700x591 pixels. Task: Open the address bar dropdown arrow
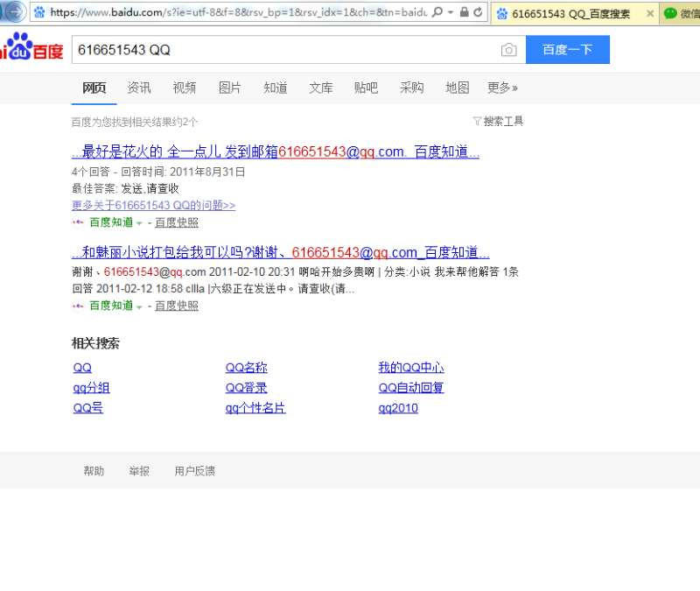click(451, 12)
